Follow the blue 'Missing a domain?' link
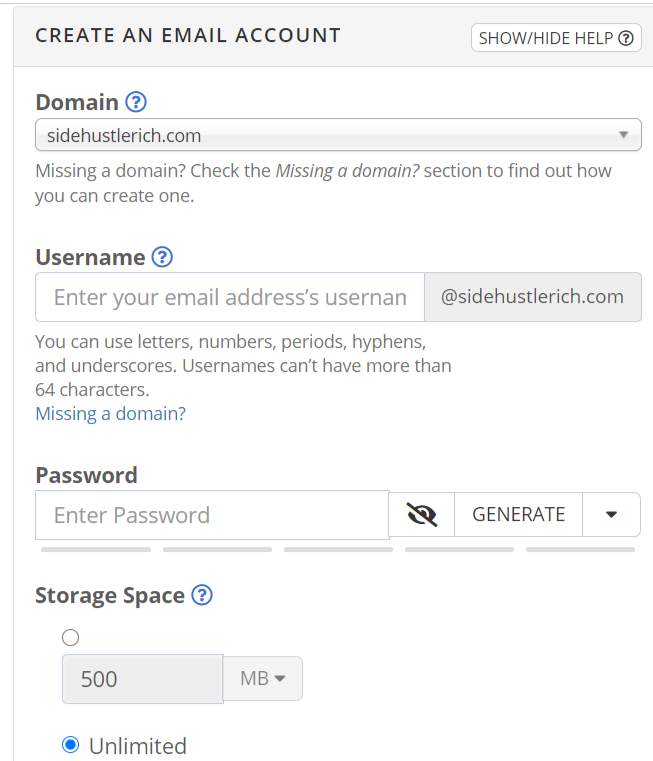 pos(111,414)
